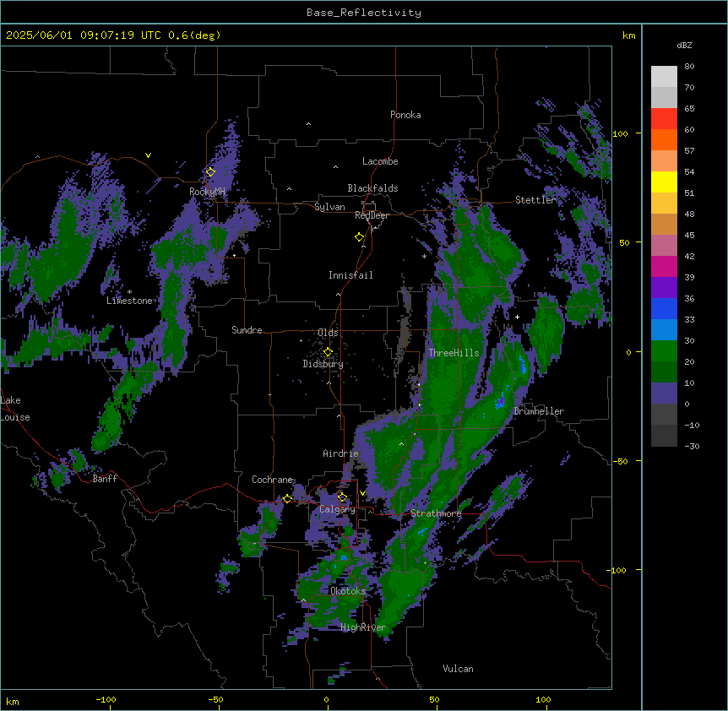Click the yellow diamond marker beside RockyMH
Image resolution: width=728 pixels, height=711 pixels.
point(210,172)
